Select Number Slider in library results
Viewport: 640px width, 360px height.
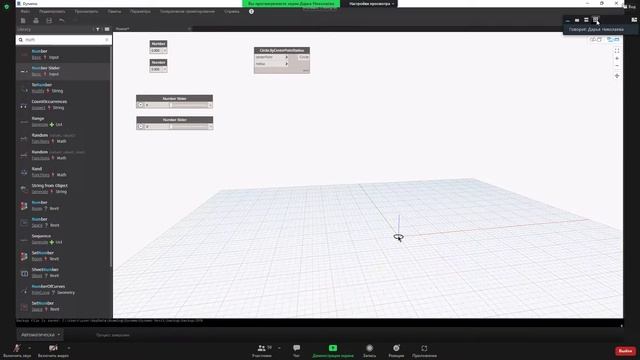click(63, 71)
